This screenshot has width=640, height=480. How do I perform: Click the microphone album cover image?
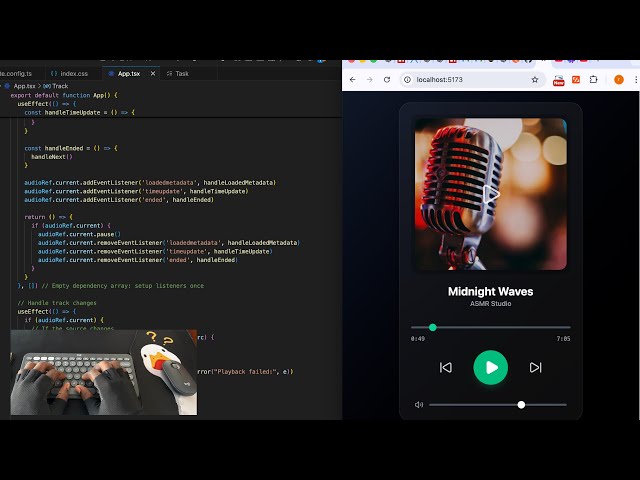[490, 194]
